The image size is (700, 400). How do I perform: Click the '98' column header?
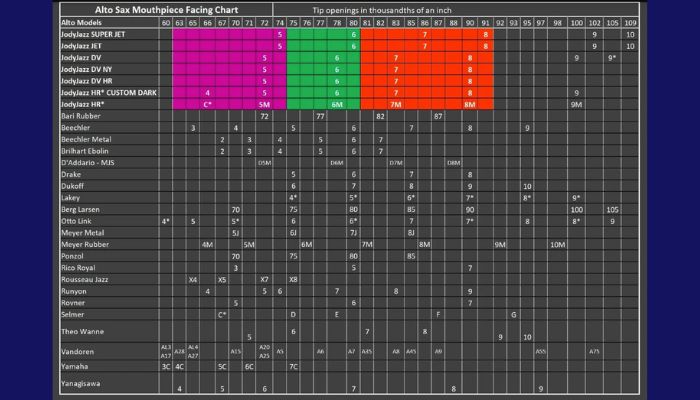point(558,23)
